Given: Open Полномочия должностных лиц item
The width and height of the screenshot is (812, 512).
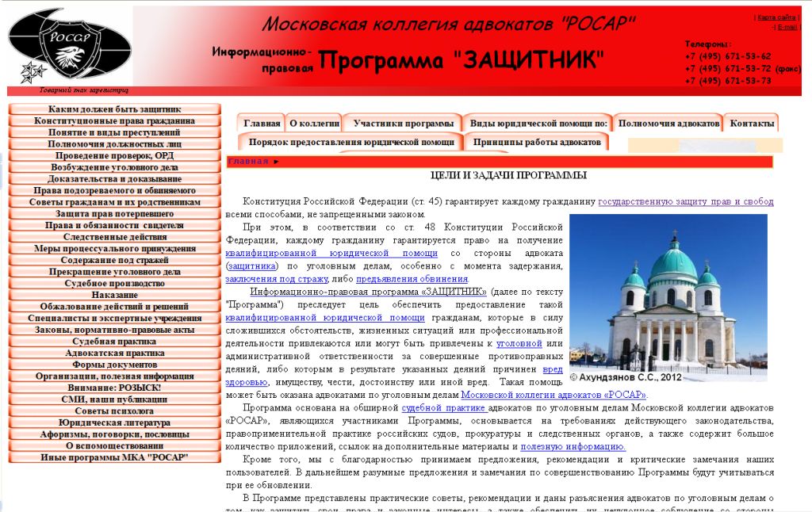Looking at the screenshot, I should (x=114, y=144).
